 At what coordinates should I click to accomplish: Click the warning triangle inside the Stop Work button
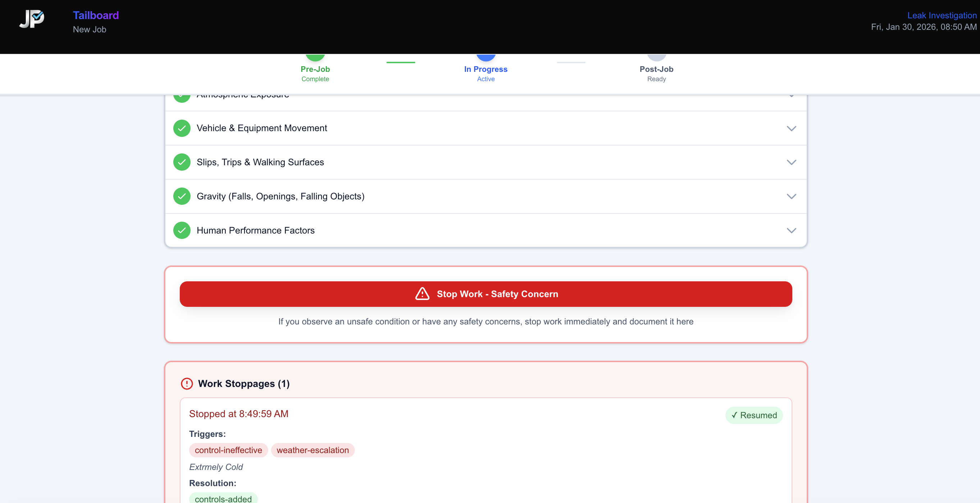tap(422, 294)
